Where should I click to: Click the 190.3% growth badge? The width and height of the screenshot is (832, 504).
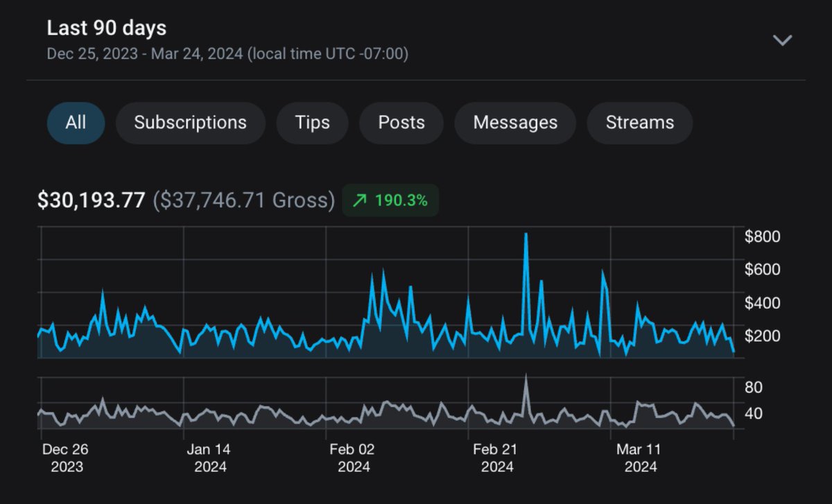pyautogui.click(x=390, y=200)
